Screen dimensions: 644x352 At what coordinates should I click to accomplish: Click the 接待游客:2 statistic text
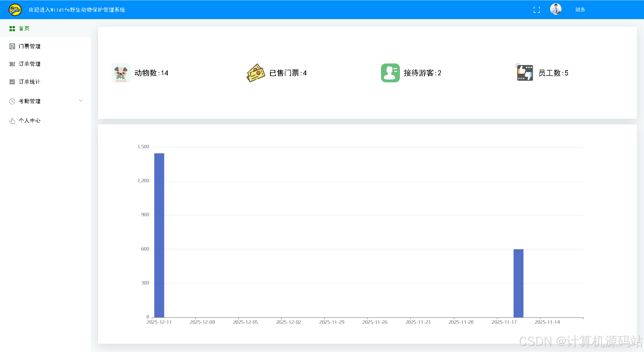click(x=423, y=73)
